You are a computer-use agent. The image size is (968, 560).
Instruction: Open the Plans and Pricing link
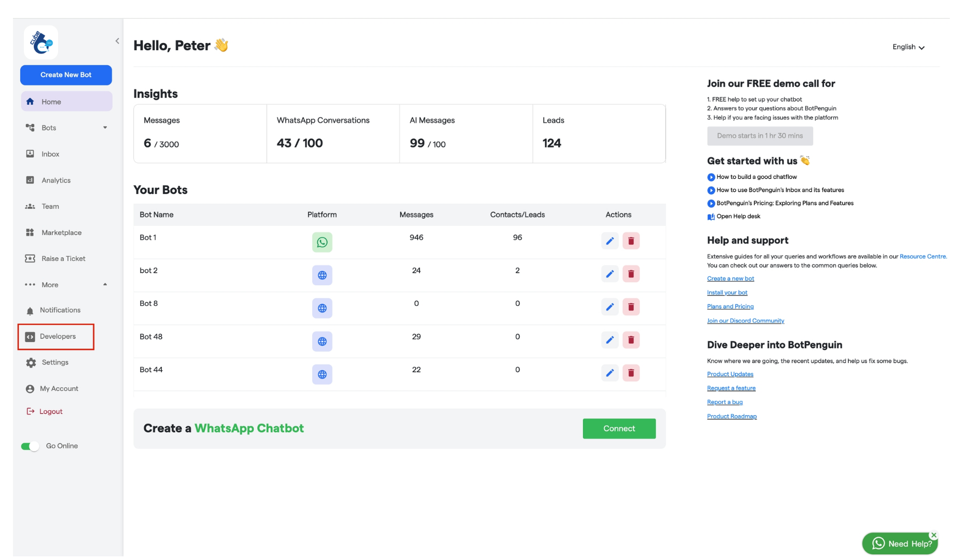[730, 306]
